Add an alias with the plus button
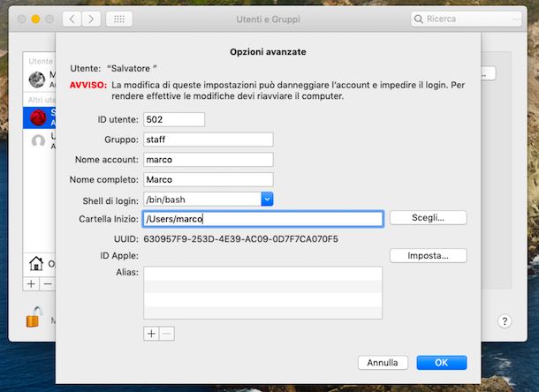This screenshot has width=539, height=392. click(151, 334)
